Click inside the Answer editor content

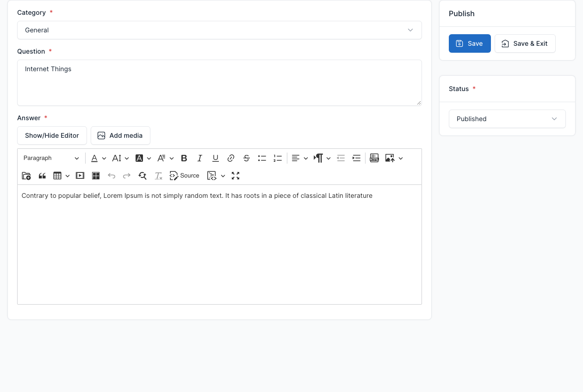click(x=219, y=245)
